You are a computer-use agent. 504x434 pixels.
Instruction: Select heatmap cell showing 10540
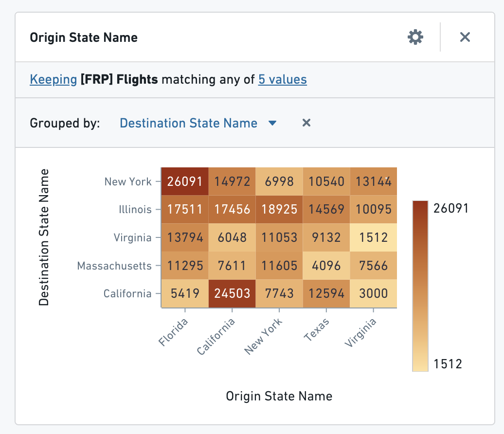pyautogui.click(x=326, y=181)
